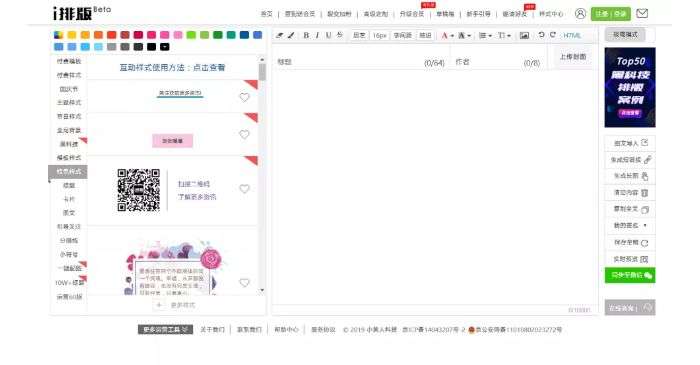The width and height of the screenshot is (700, 365).
Task: Click the clear content trash icon
Action: [645, 193]
